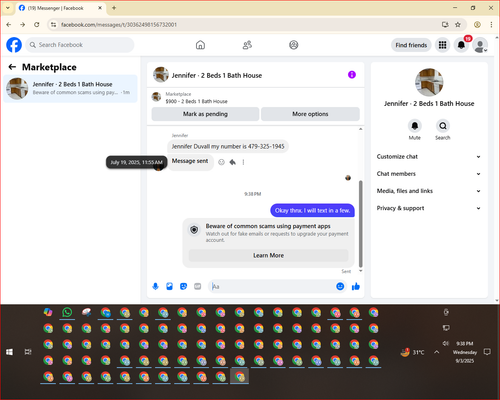Reply to the 'Message sent' bubble
The width and height of the screenshot is (500, 400).
tap(233, 162)
